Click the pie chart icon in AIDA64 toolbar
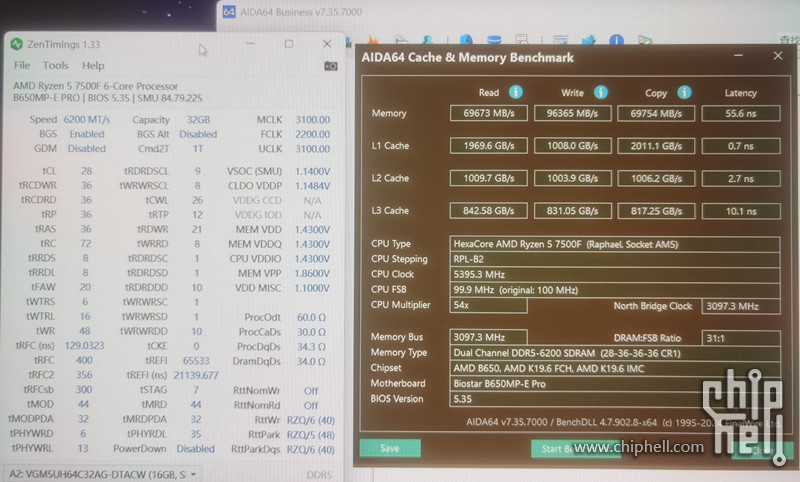Image resolution: width=800 pixels, height=482 pixels. pyautogui.click(x=466, y=40)
